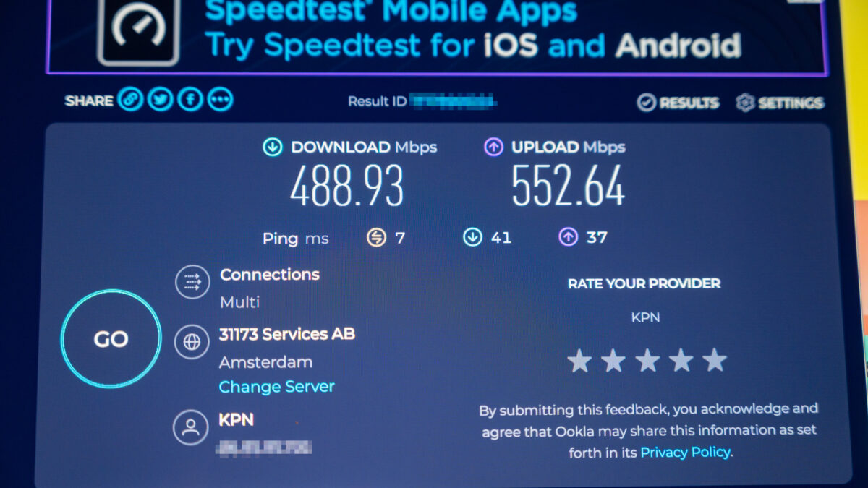868x488 pixels.
Task: Rate provider KPN three stars
Action: [647, 360]
